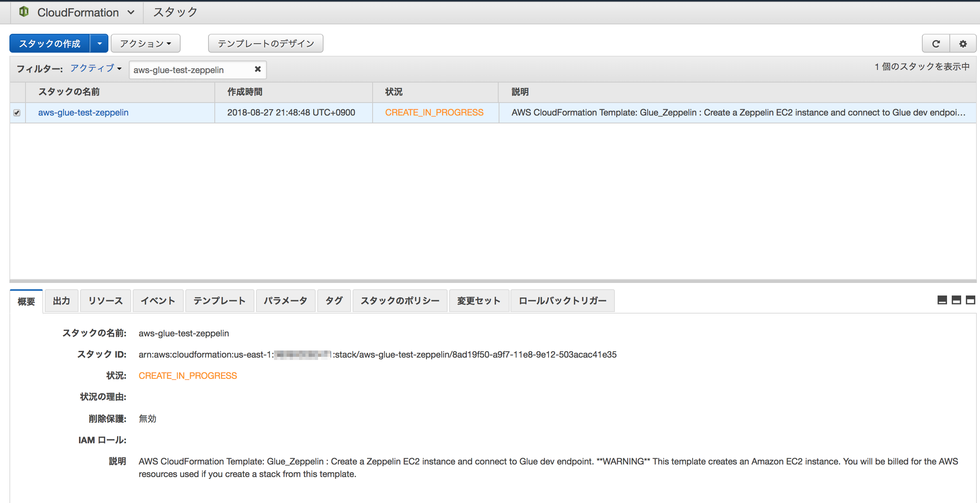Uncheck the aws-glue-test-zeppelin stack checkbox
This screenshot has height=503, width=980.
[17, 113]
